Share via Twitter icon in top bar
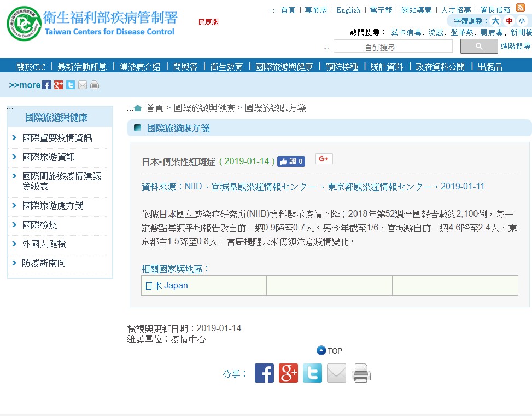Screen dimensions: 532x416 coord(71,85)
